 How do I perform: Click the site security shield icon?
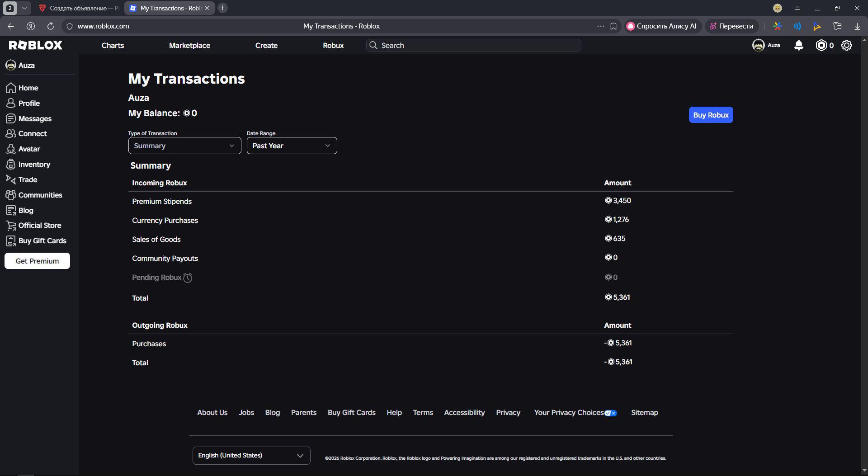click(x=70, y=26)
